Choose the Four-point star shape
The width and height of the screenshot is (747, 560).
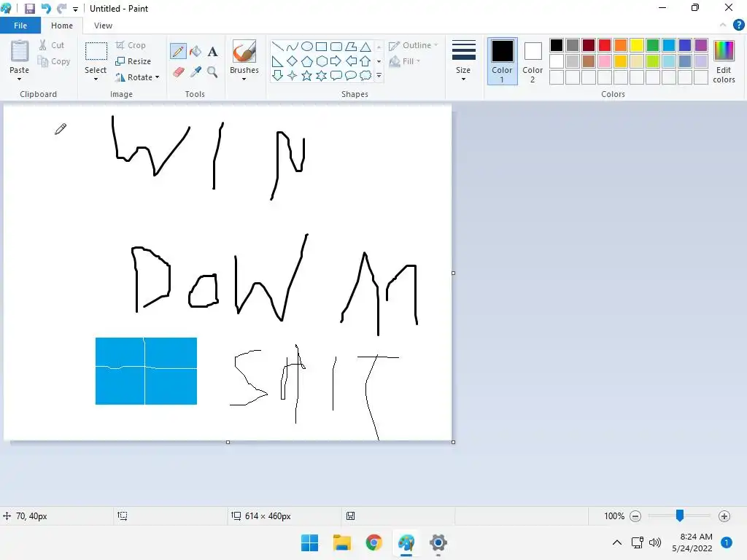pos(292,75)
